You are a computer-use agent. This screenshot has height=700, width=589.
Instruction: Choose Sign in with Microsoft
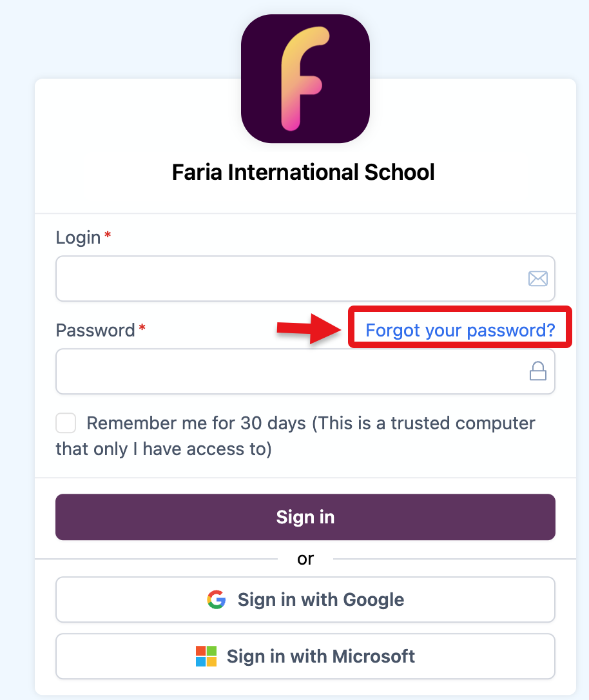[305, 656]
